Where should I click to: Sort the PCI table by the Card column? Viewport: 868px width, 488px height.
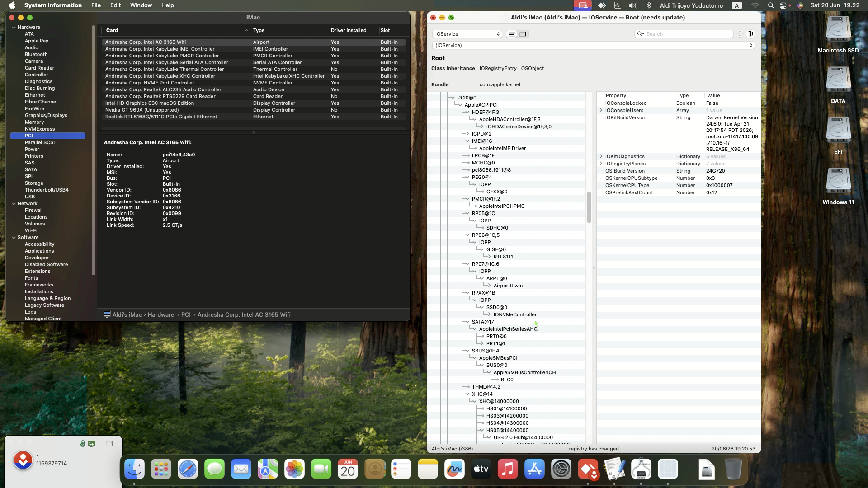pos(176,30)
